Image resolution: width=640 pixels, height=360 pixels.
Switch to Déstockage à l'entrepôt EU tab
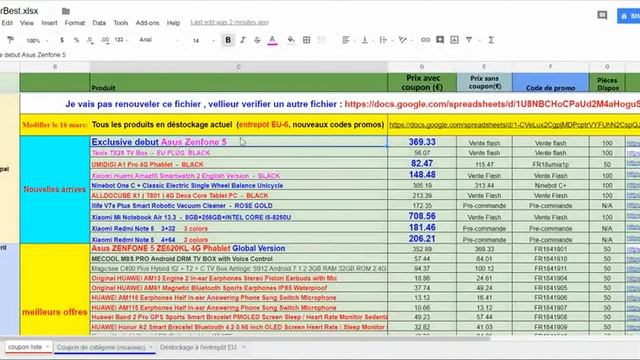pyautogui.click(x=198, y=347)
